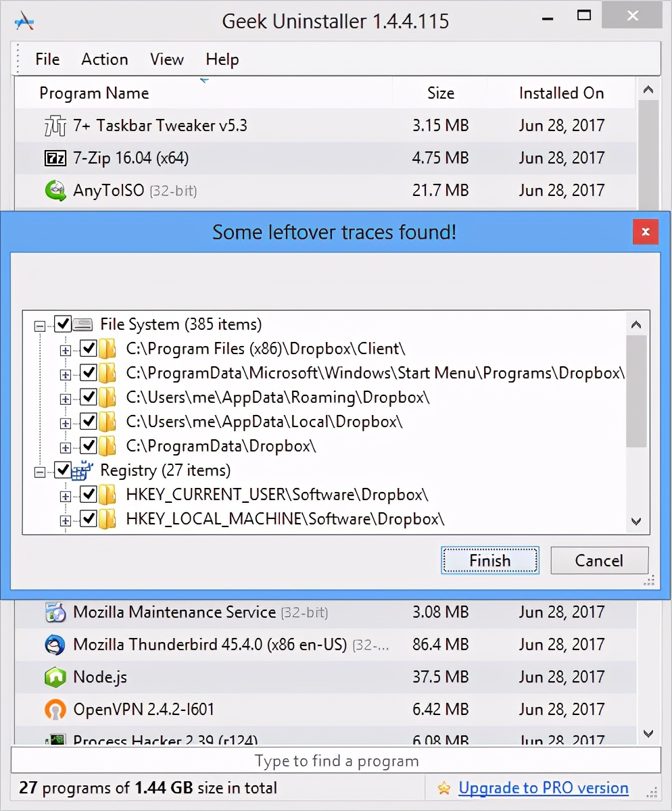Screen dimensions: 672x811
Task: Open the Upgrade to PRO version link
Action: tap(544, 788)
